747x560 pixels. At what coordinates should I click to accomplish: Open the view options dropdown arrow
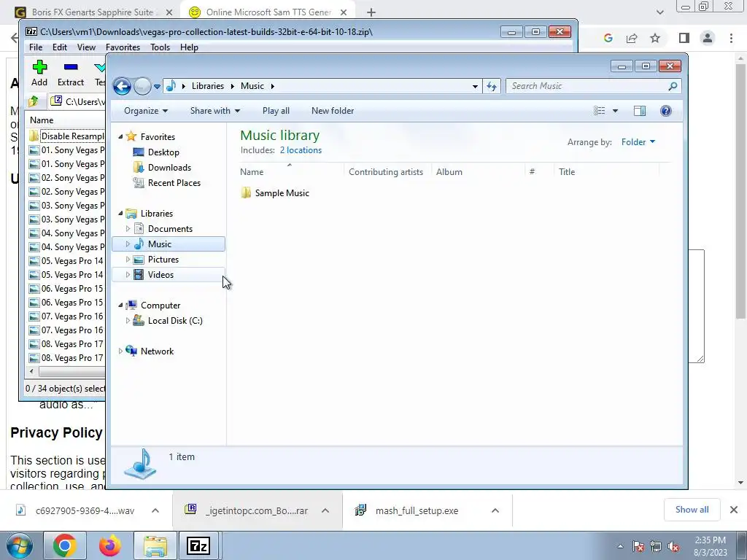pos(615,111)
